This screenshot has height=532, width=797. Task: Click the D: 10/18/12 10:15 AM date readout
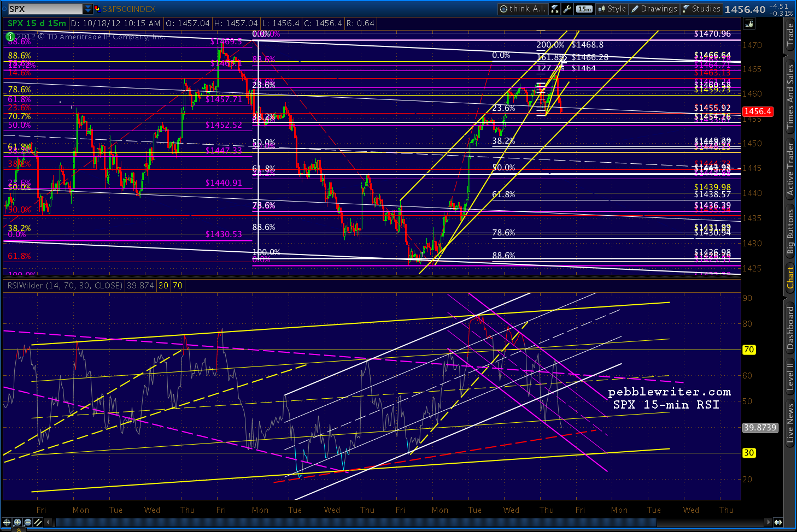pos(116,23)
